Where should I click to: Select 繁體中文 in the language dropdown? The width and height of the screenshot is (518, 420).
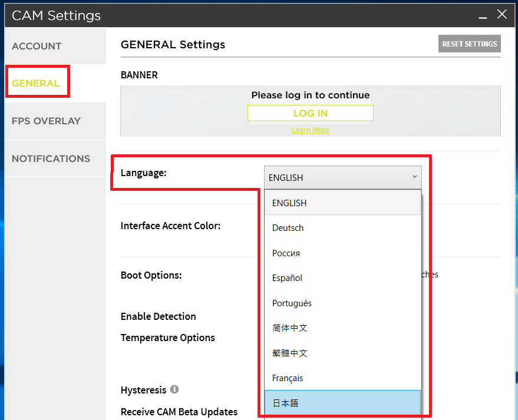click(342, 353)
